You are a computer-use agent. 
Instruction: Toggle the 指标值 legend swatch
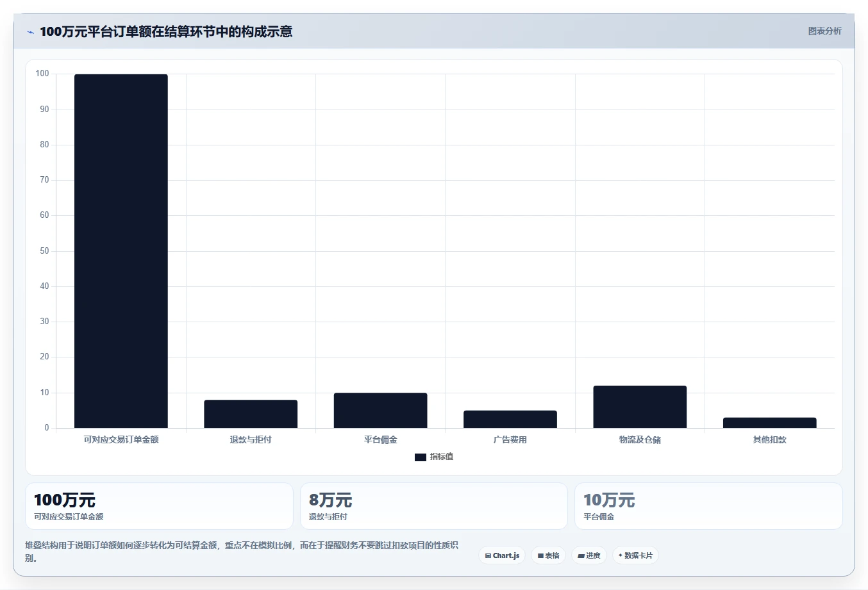(x=421, y=457)
